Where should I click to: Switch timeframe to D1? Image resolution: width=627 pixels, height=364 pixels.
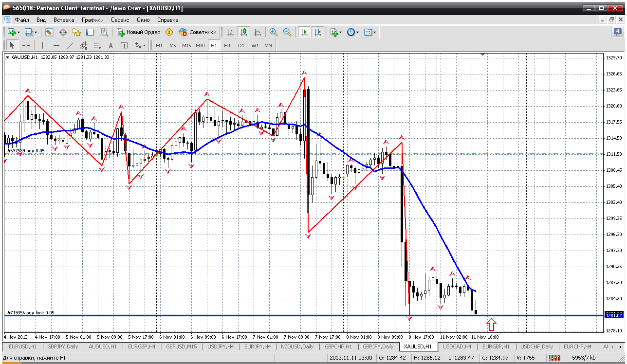pyautogui.click(x=241, y=45)
